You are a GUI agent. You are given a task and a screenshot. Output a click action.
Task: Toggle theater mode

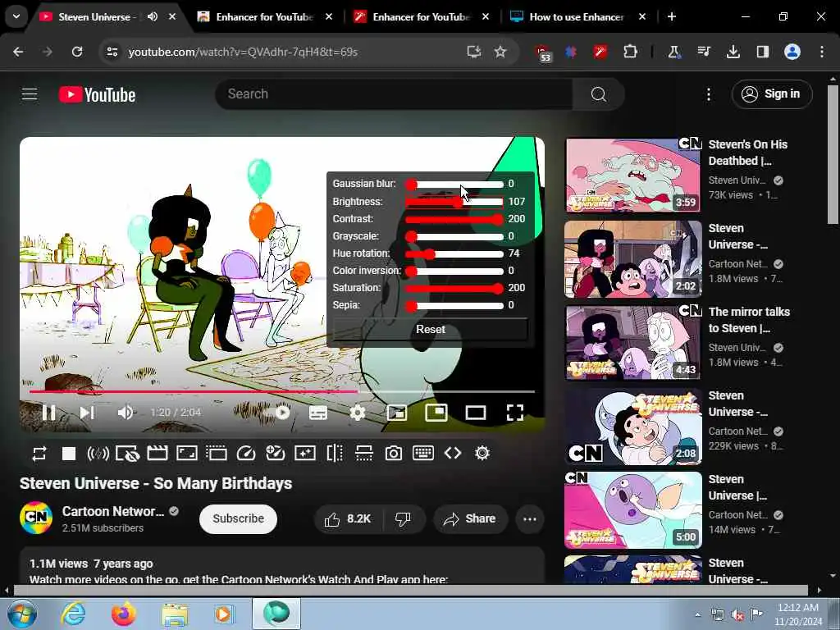click(x=476, y=413)
